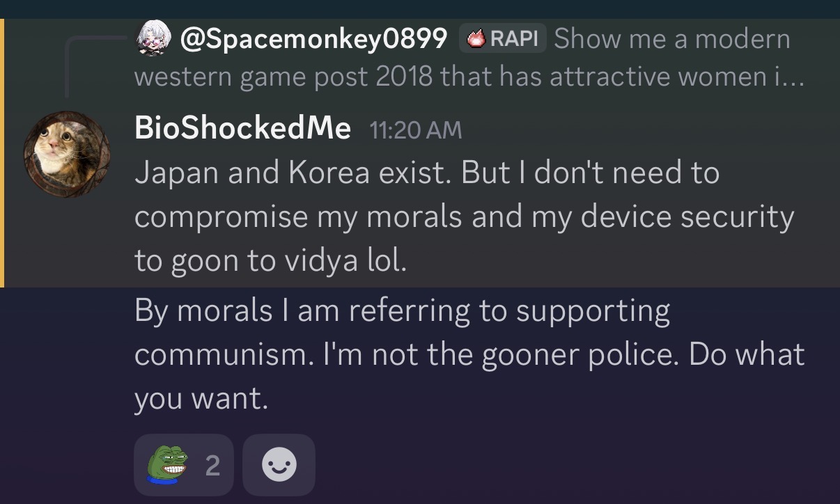The image size is (840, 504).
Task: Click the RAPI server tag badge
Action: click(x=502, y=39)
